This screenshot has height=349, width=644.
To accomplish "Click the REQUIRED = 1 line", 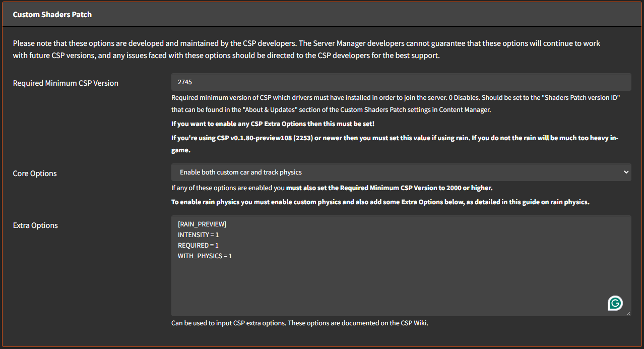I will 198,245.
